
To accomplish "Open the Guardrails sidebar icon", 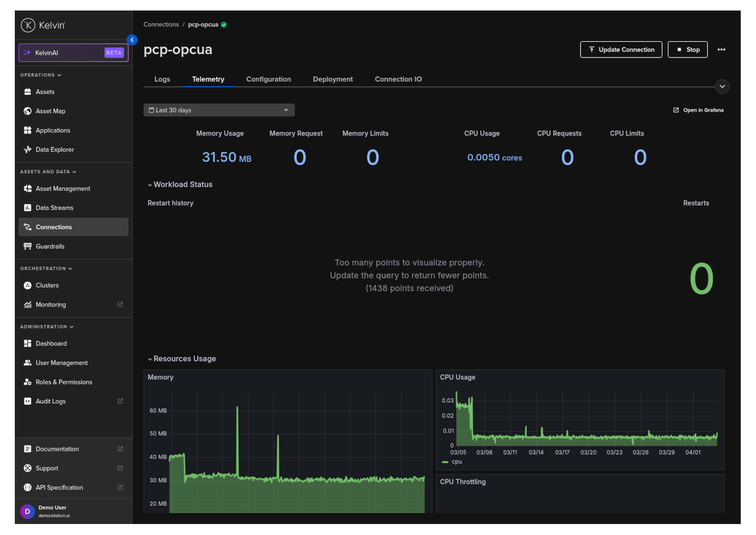I will click(28, 246).
